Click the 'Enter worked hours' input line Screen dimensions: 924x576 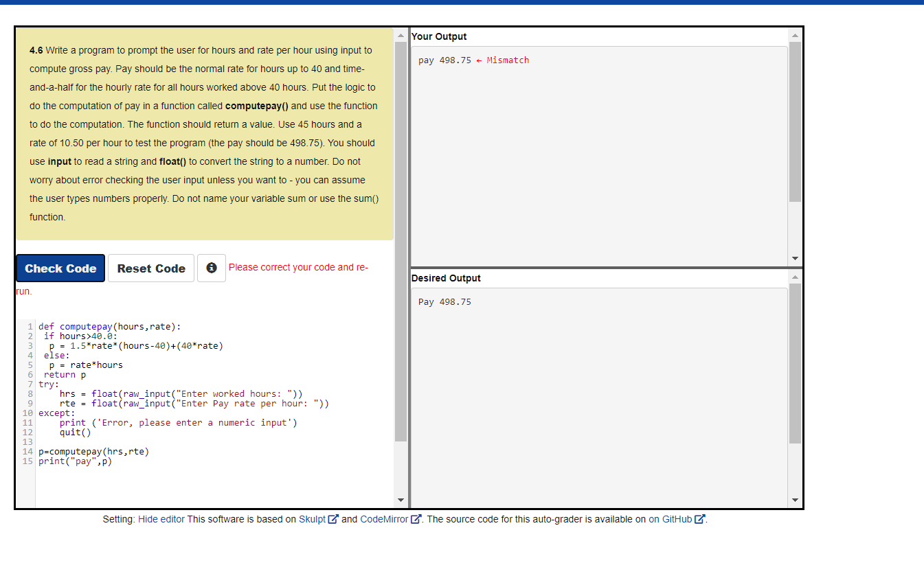pyautogui.click(x=181, y=394)
